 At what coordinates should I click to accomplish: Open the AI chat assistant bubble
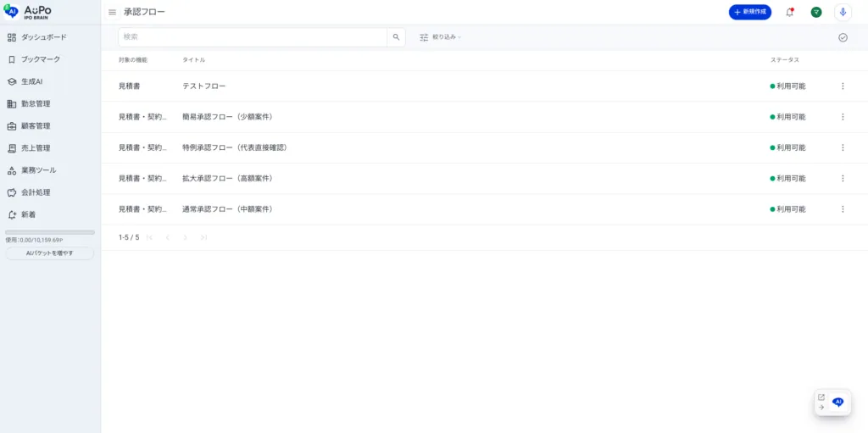click(x=838, y=402)
